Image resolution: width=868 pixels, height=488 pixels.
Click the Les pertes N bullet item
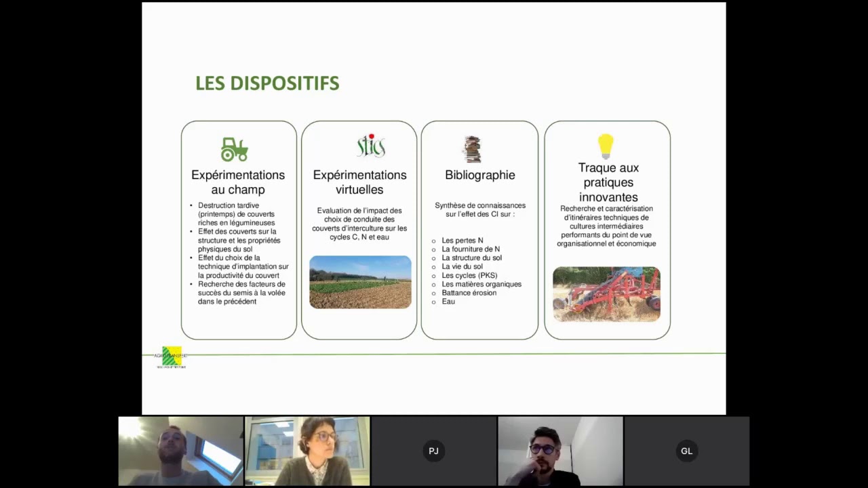point(462,241)
